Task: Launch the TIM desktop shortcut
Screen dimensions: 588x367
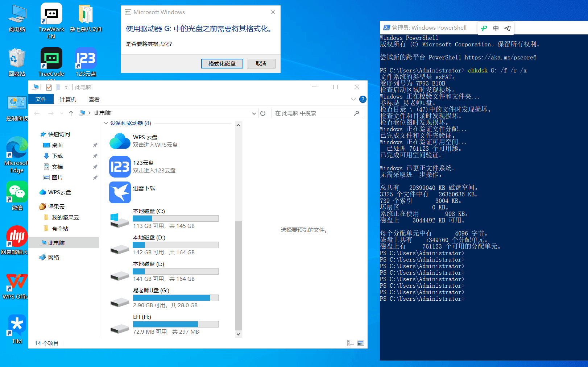Action: click(x=17, y=329)
